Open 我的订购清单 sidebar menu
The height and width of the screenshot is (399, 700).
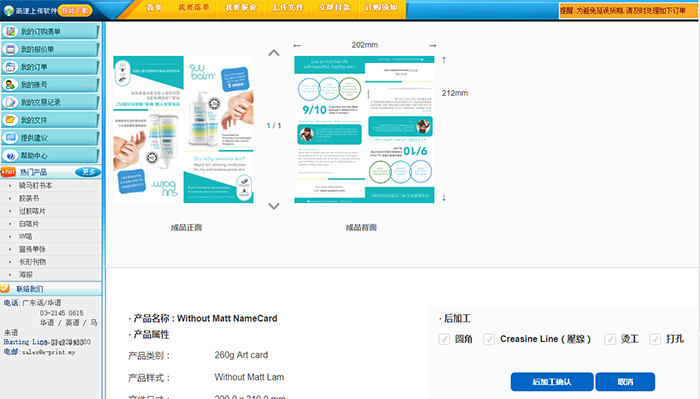pyautogui.click(x=50, y=31)
